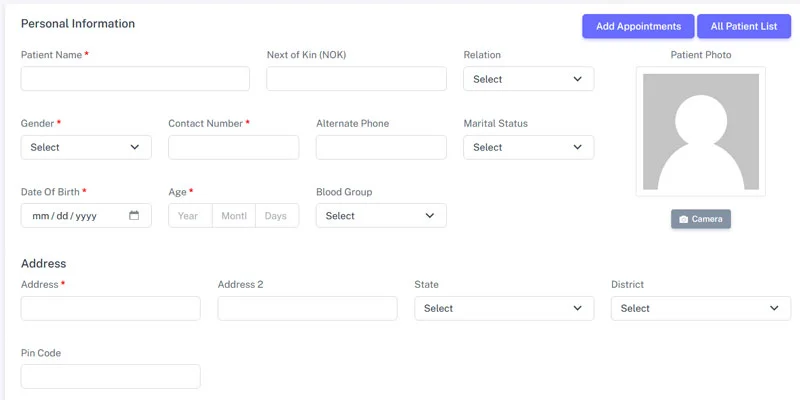Screen dimensions: 800x400
Task: Click the Personal Information heading
Action: click(x=78, y=23)
